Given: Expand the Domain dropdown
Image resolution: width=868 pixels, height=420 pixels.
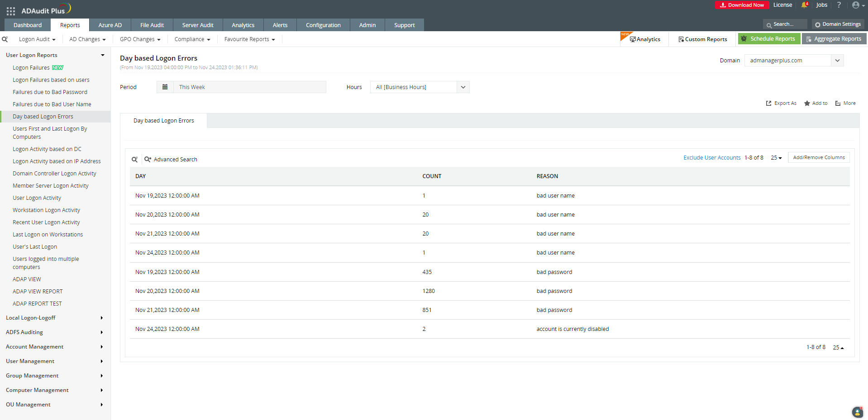Looking at the screenshot, I should (x=837, y=61).
